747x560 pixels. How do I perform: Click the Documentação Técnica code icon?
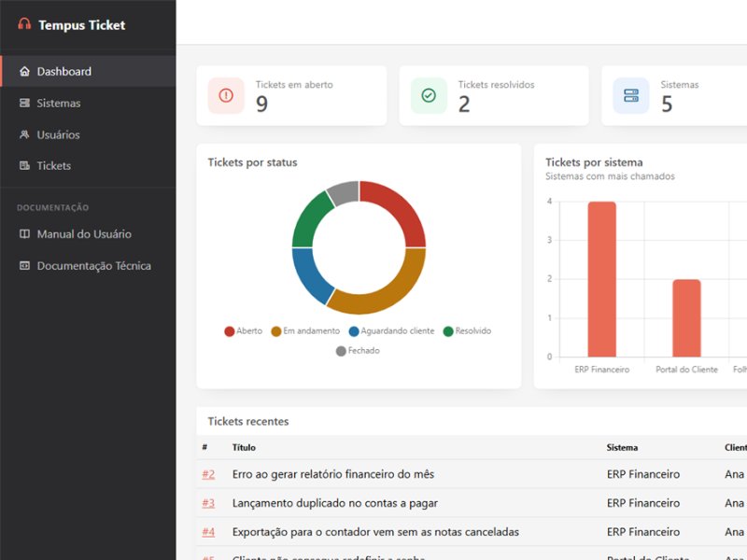[x=24, y=266]
